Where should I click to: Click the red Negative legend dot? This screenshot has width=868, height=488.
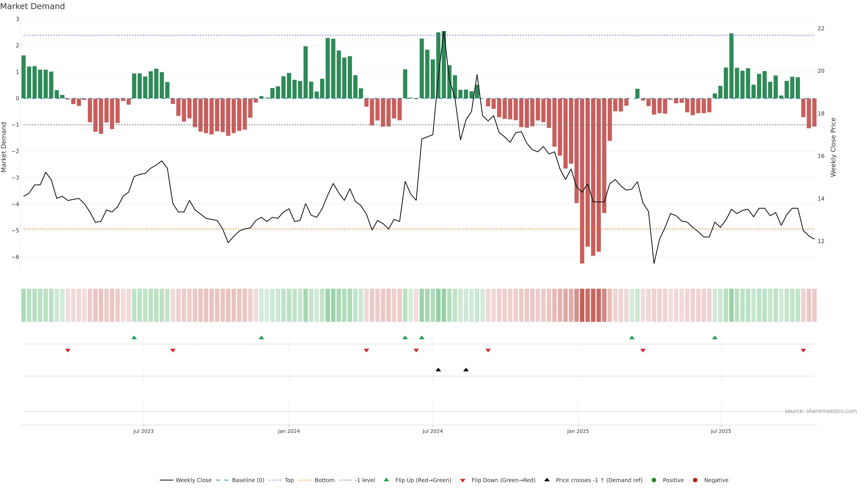pyautogui.click(x=695, y=480)
